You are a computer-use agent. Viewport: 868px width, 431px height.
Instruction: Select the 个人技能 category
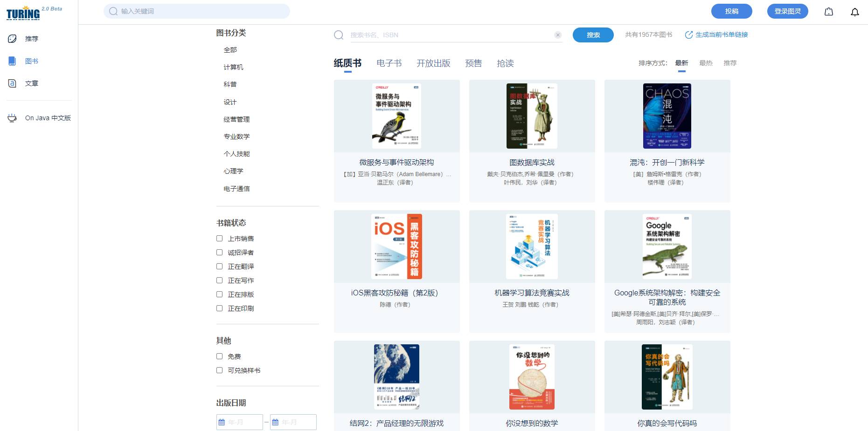[236, 154]
